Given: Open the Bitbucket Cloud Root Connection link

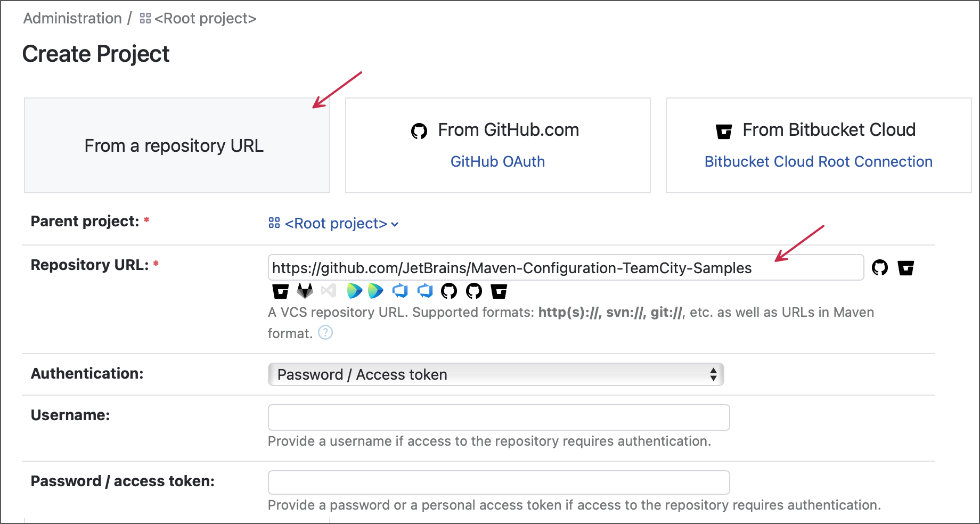Looking at the screenshot, I should click(x=818, y=162).
